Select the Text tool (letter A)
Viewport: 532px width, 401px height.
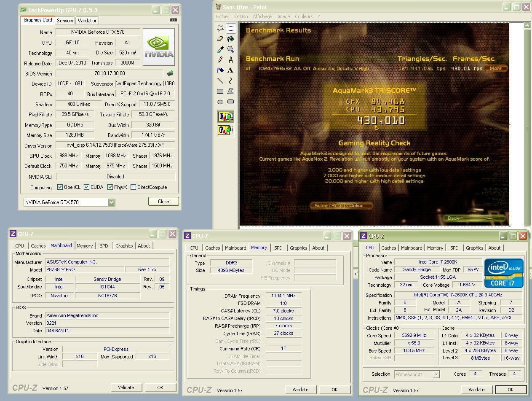tap(231, 70)
